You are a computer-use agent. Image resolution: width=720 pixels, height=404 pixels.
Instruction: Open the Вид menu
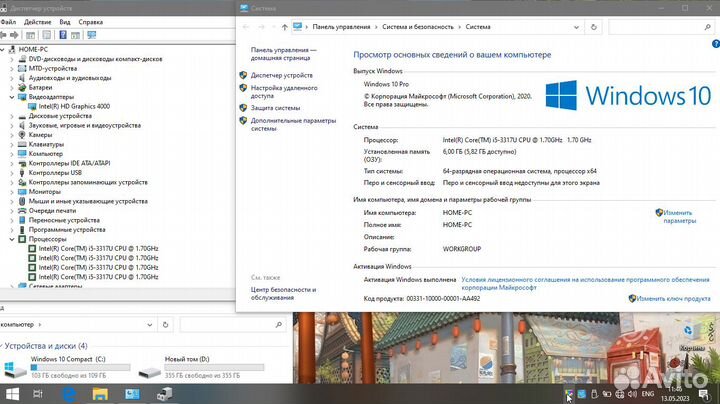(65, 22)
